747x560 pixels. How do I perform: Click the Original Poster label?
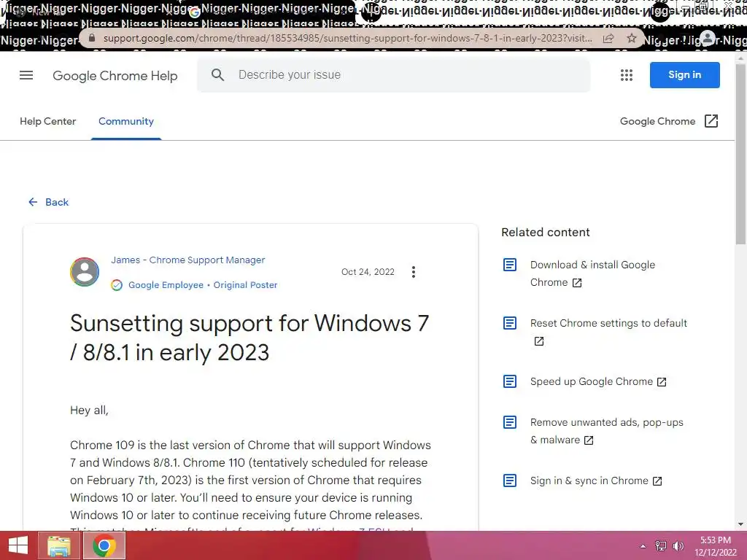(x=245, y=285)
